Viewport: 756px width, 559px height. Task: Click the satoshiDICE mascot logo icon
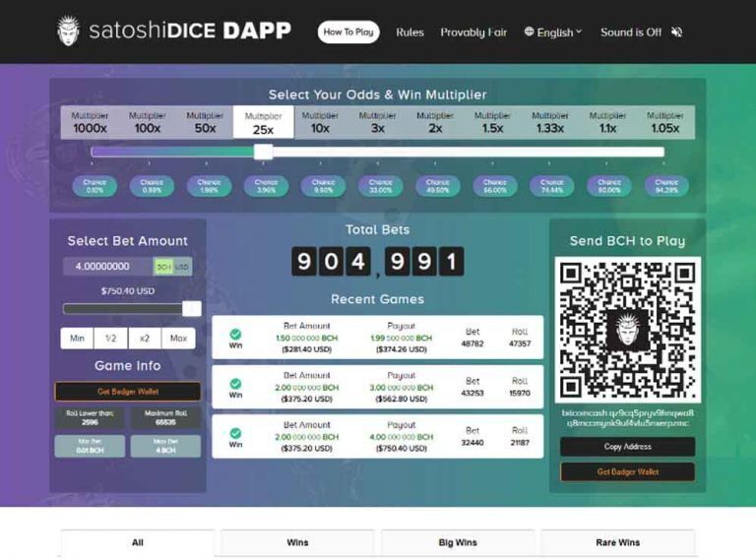pyautogui.click(x=68, y=31)
